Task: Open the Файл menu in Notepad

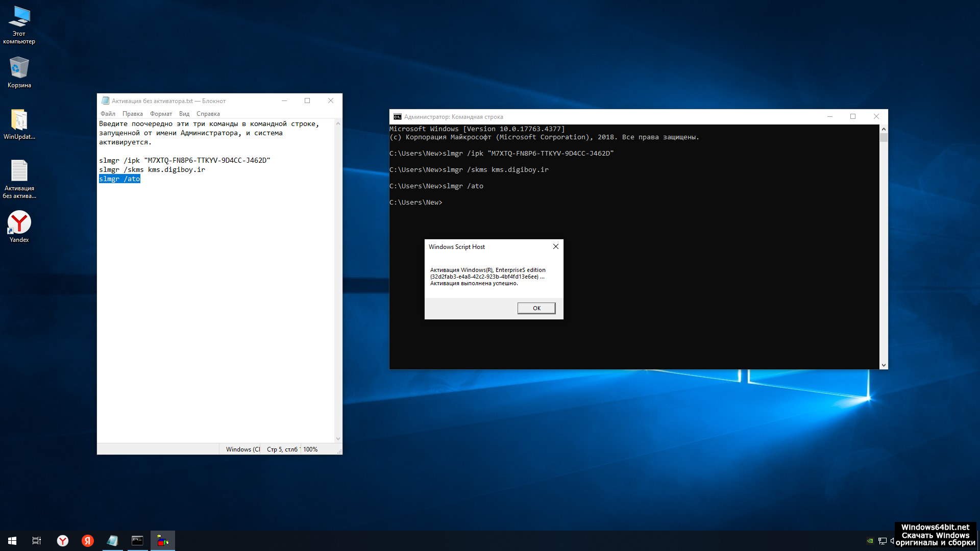Action: (x=108, y=114)
